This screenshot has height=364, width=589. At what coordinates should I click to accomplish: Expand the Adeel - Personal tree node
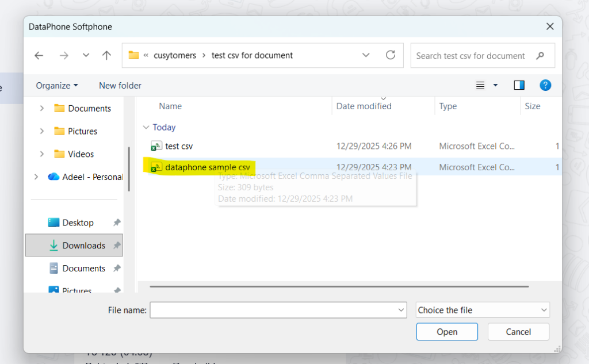point(37,177)
